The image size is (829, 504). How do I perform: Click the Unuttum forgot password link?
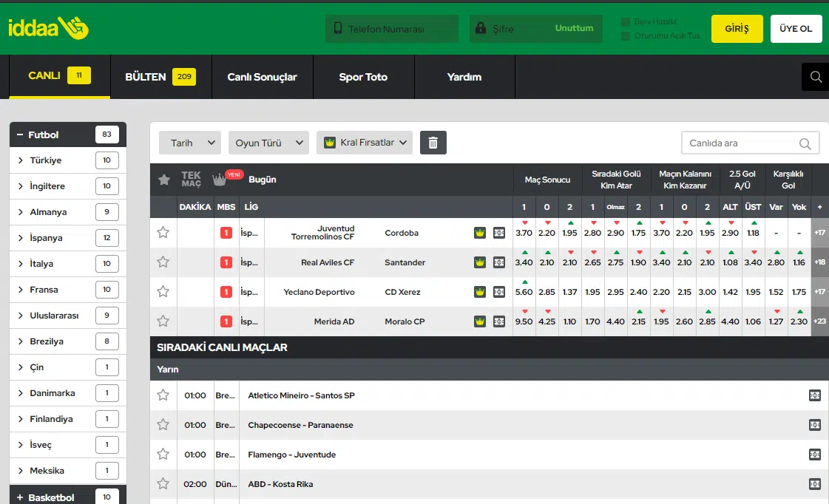[574, 28]
